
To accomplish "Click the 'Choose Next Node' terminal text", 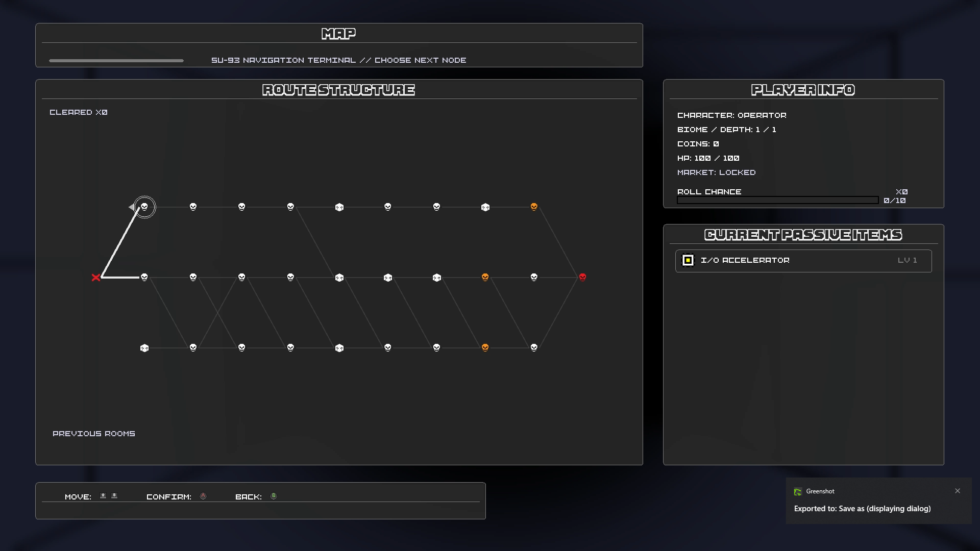I will click(421, 60).
